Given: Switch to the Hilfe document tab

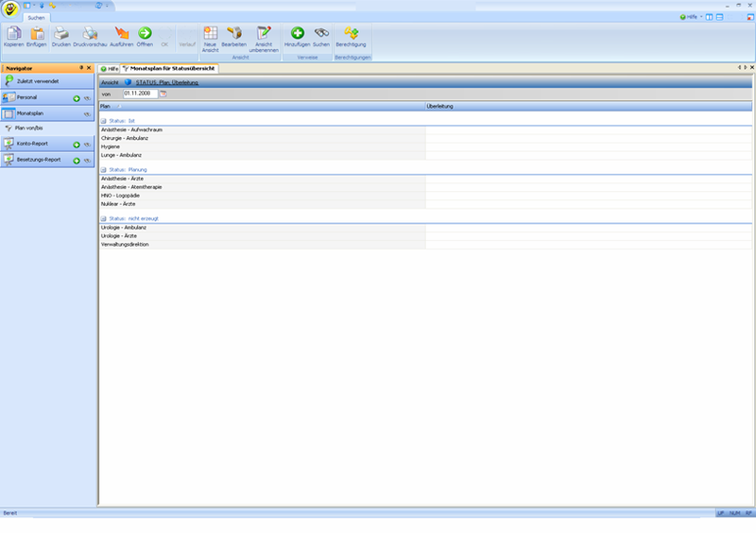Looking at the screenshot, I should pos(110,69).
